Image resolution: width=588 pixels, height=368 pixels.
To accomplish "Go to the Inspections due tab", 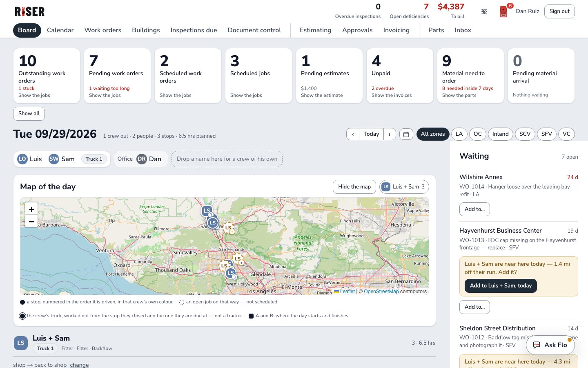I will [194, 30].
